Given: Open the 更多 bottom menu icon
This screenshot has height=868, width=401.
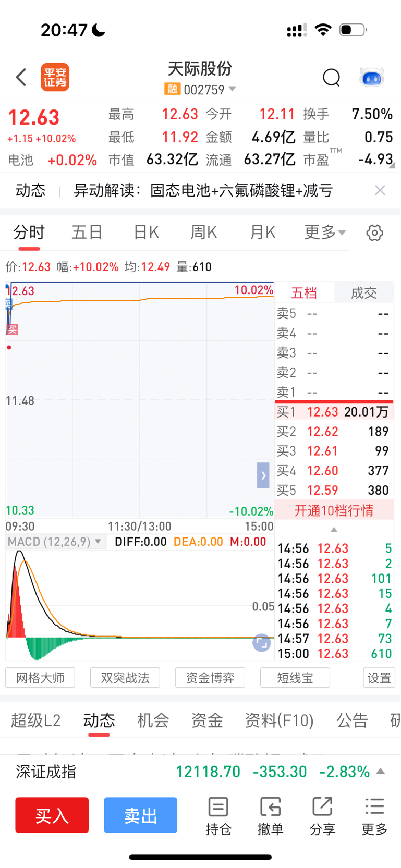Looking at the screenshot, I should (x=374, y=816).
